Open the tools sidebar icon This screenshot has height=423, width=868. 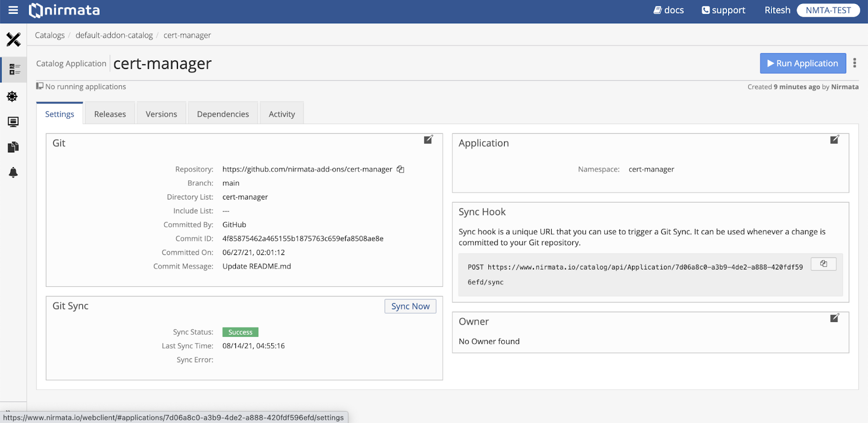tap(14, 39)
